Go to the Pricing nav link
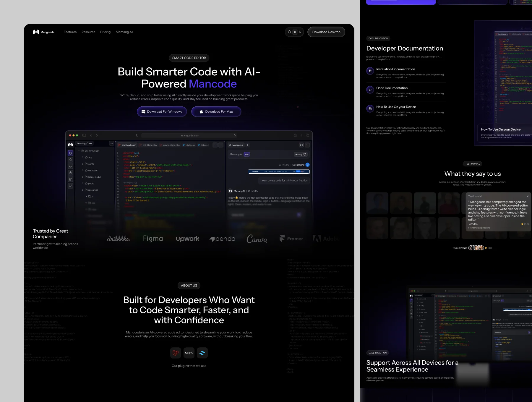532x402 pixels. [x=105, y=32]
